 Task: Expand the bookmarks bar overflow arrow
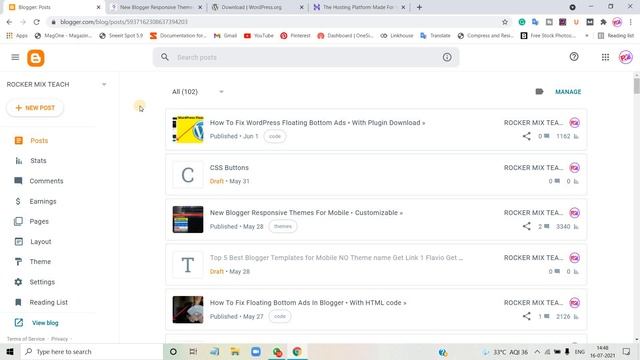click(x=587, y=36)
